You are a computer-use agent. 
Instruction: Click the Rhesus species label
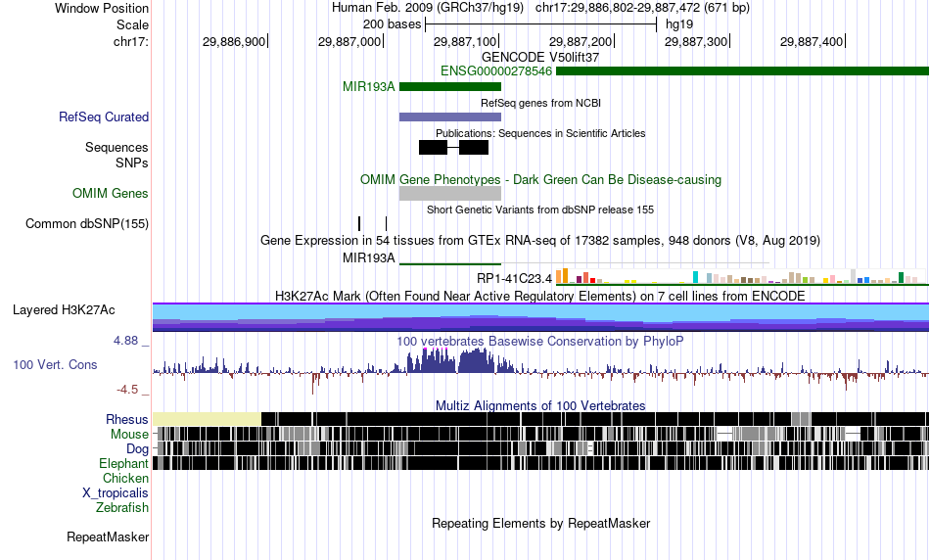pos(127,419)
